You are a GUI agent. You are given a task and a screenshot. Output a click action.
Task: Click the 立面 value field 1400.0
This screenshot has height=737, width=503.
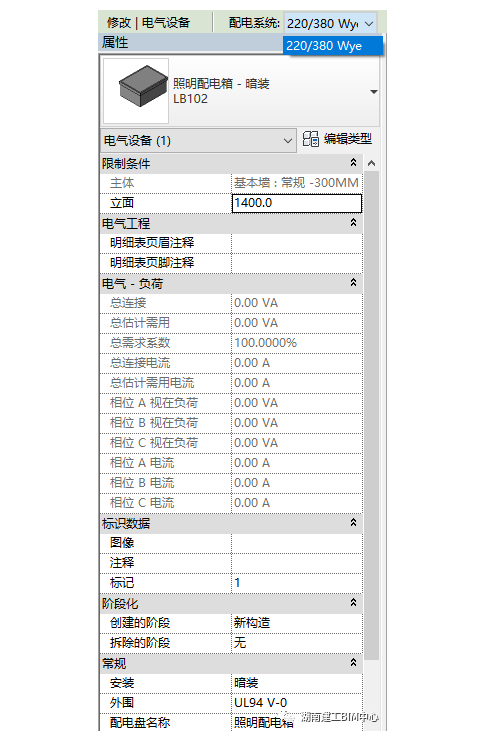tap(297, 203)
